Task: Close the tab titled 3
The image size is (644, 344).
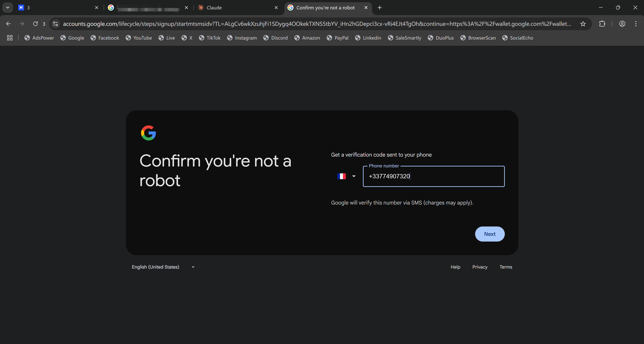Action: click(x=97, y=8)
